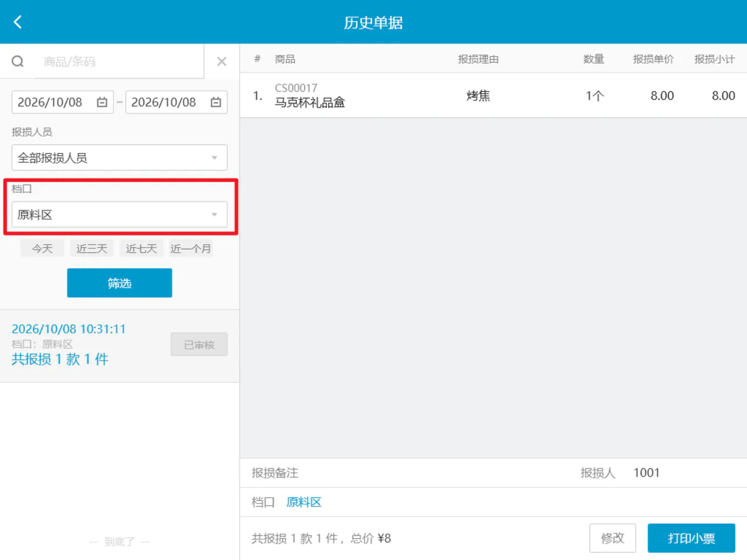Click the 筛选 filter button
The width and height of the screenshot is (747, 560).
pos(120,283)
